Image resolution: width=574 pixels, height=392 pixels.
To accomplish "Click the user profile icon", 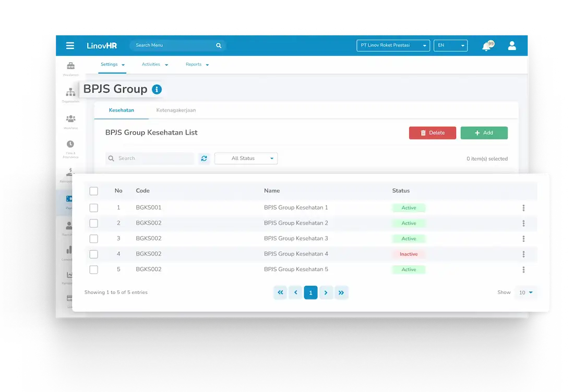I will (512, 46).
